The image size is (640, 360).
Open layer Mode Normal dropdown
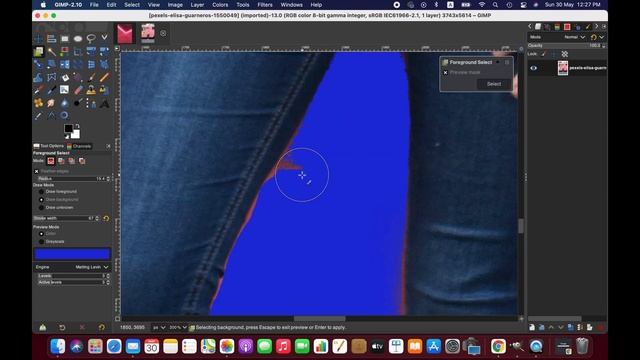tap(574, 37)
